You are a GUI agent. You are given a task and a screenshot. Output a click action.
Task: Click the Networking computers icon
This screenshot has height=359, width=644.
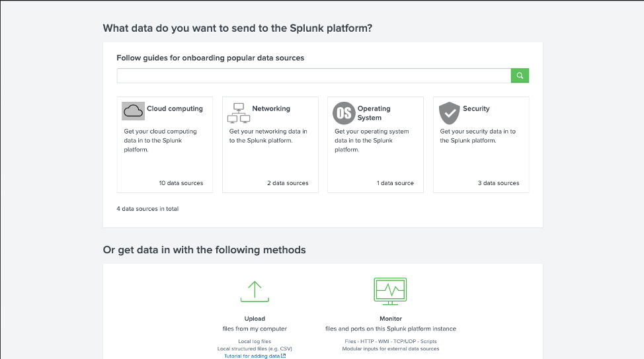pyautogui.click(x=239, y=113)
